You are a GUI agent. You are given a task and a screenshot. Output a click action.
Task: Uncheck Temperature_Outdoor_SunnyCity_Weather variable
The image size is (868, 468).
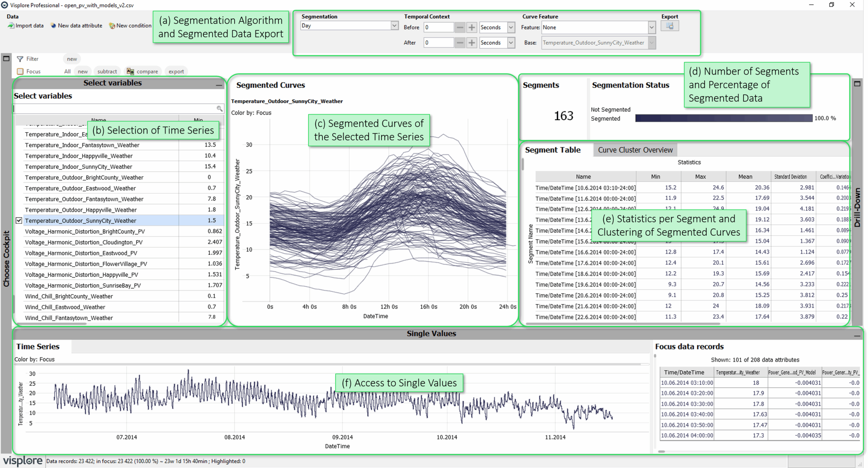19,220
